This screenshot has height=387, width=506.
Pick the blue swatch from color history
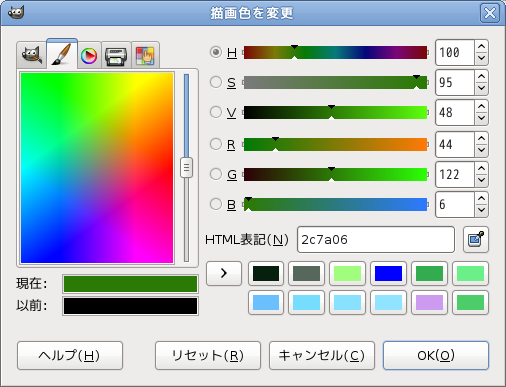(388, 273)
